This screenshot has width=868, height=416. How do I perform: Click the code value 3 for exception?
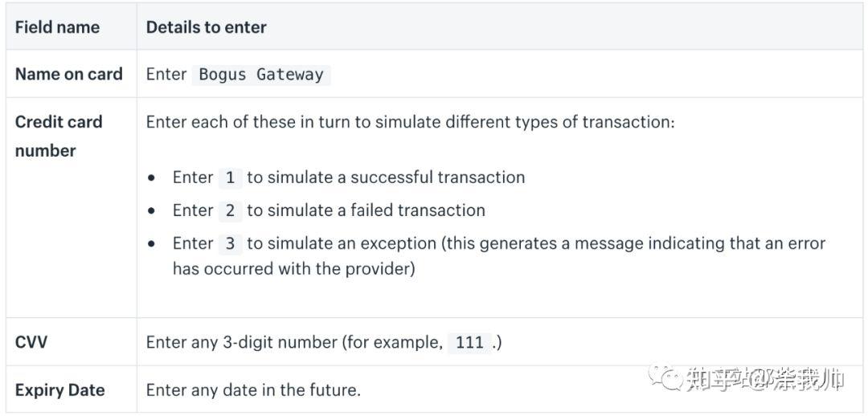(231, 243)
